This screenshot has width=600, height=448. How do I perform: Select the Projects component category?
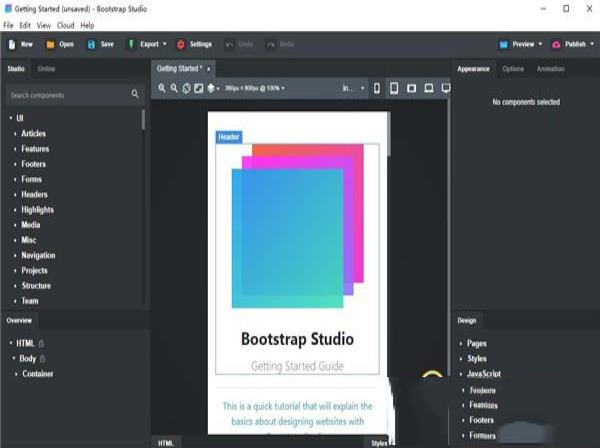pyautogui.click(x=34, y=271)
